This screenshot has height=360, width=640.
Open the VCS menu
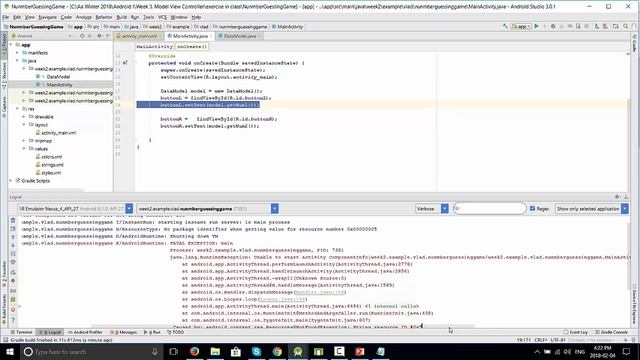162,17
